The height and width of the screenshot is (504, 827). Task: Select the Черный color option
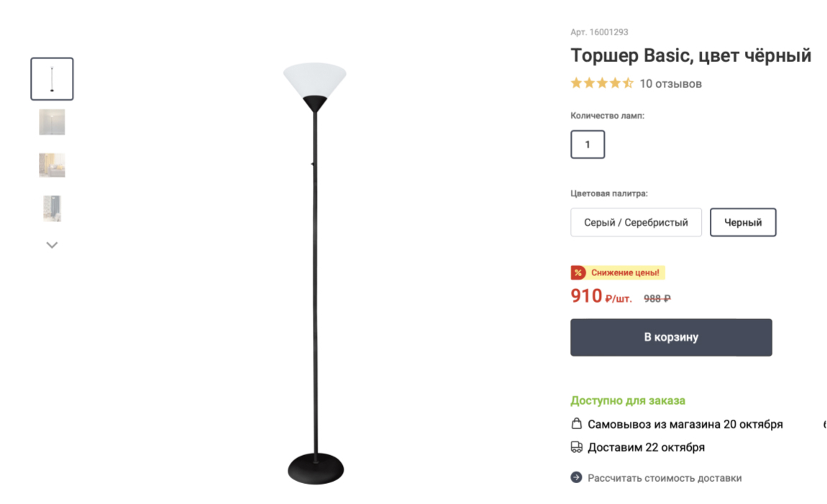(743, 222)
